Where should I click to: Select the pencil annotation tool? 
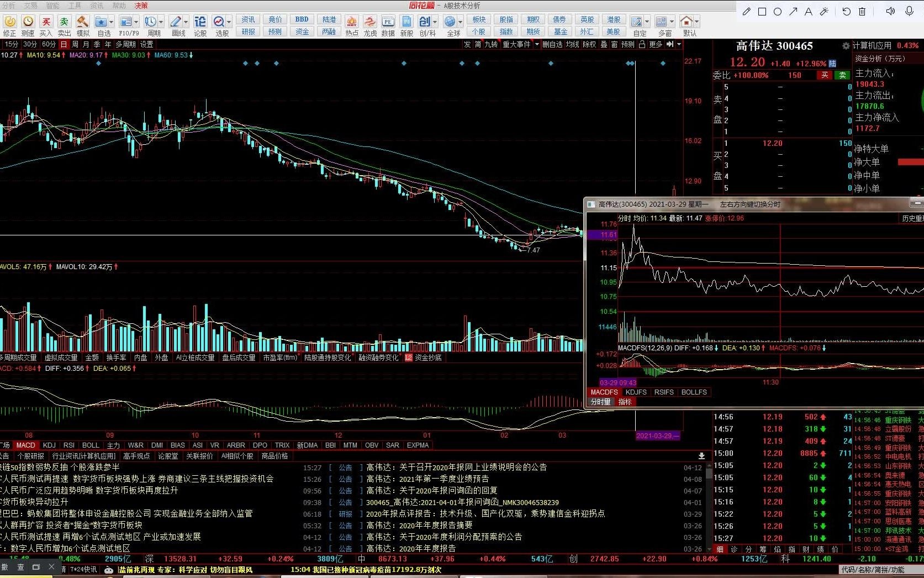(x=747, y=11)
